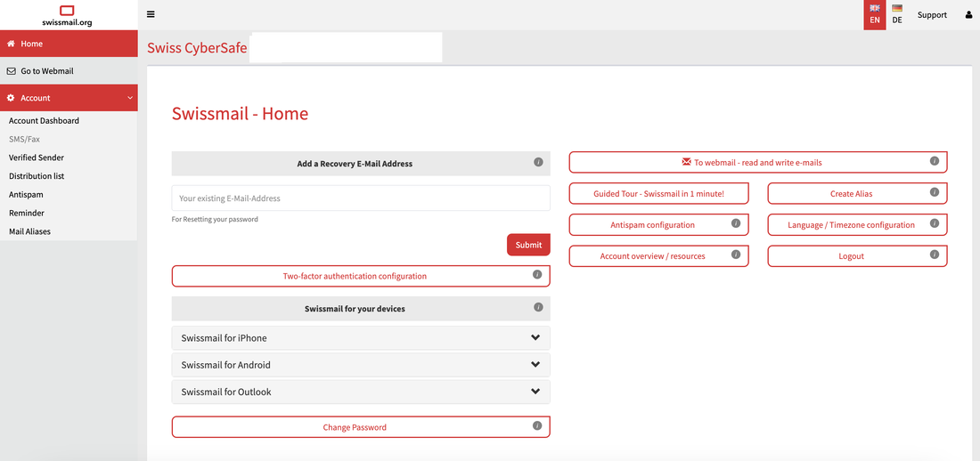Click the envelope icon in To webmail button

(686, 162)
